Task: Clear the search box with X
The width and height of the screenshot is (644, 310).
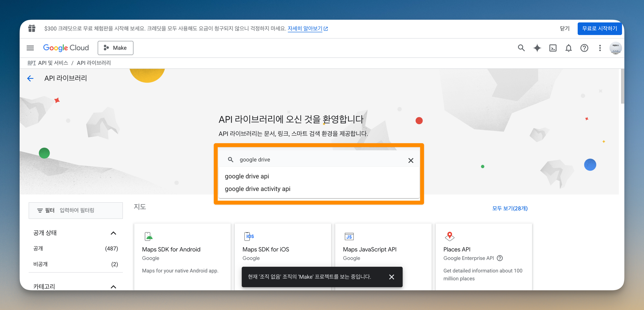Action: pos(411,161)
